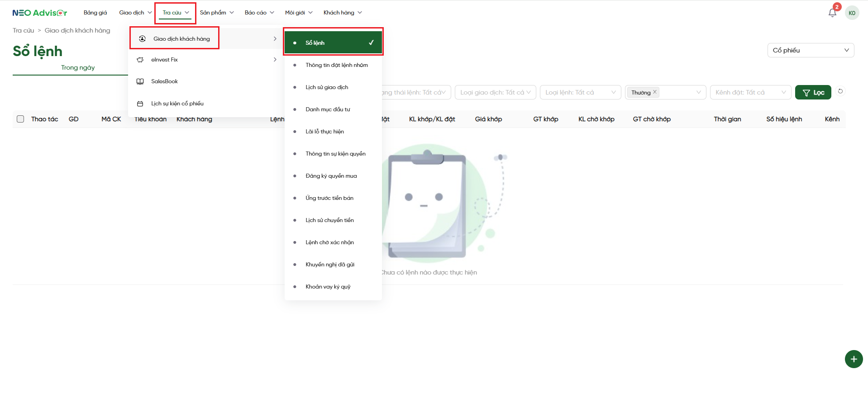Choose Danh mục đầu tư from submenu

[x=328, y=109]
